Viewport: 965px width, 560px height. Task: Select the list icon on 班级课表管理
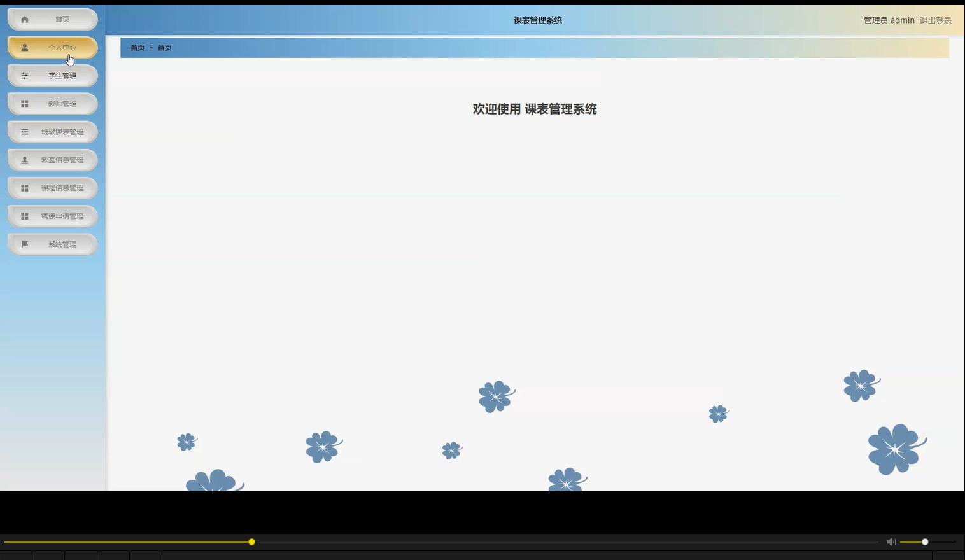click(24, 131)
